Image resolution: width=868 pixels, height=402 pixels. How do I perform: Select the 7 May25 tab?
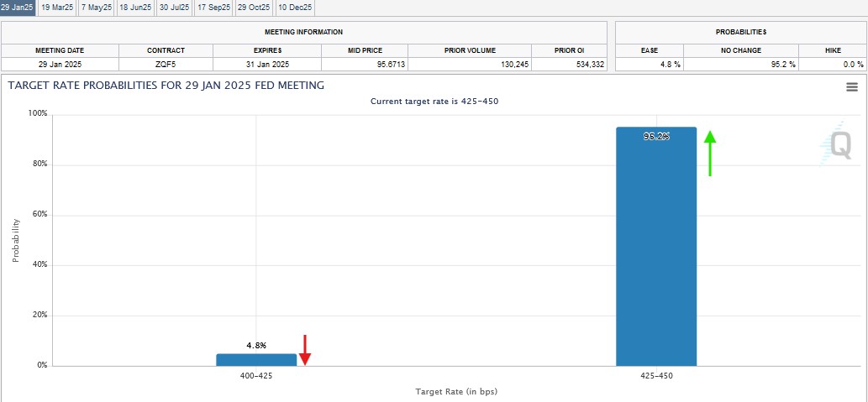point(96,7)
